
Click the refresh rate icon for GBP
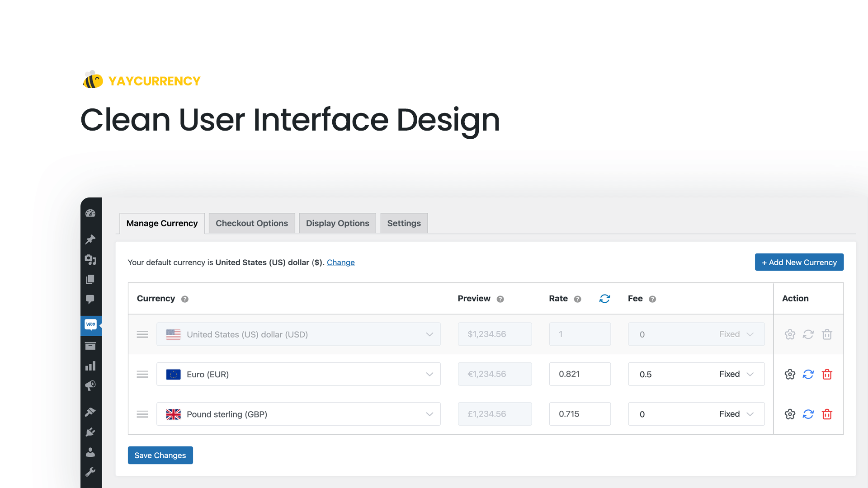(x=808, y=413)
